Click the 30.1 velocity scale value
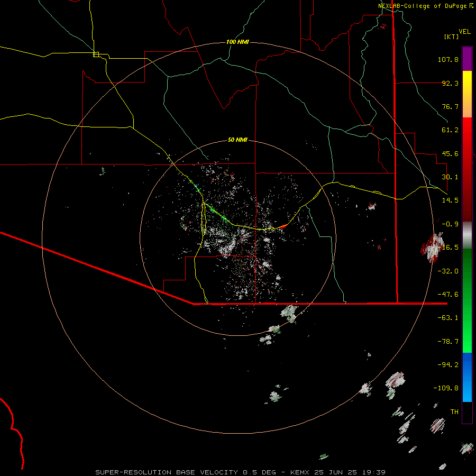 coord(450,177)
